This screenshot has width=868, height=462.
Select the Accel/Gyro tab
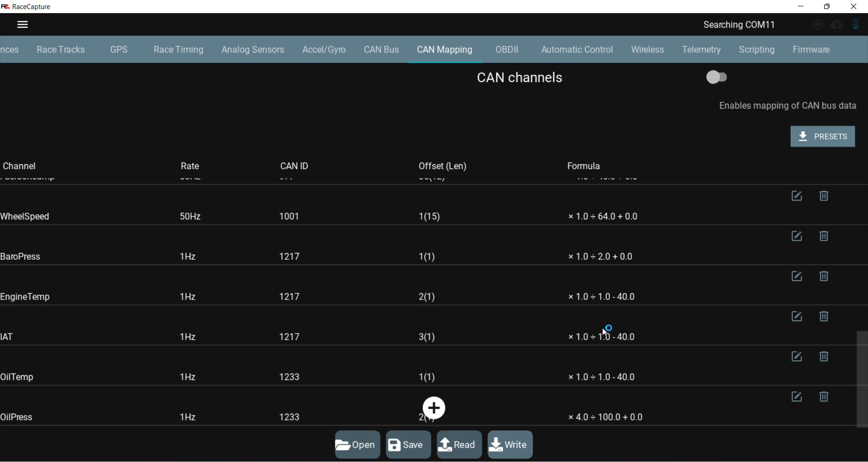point(324,50)
